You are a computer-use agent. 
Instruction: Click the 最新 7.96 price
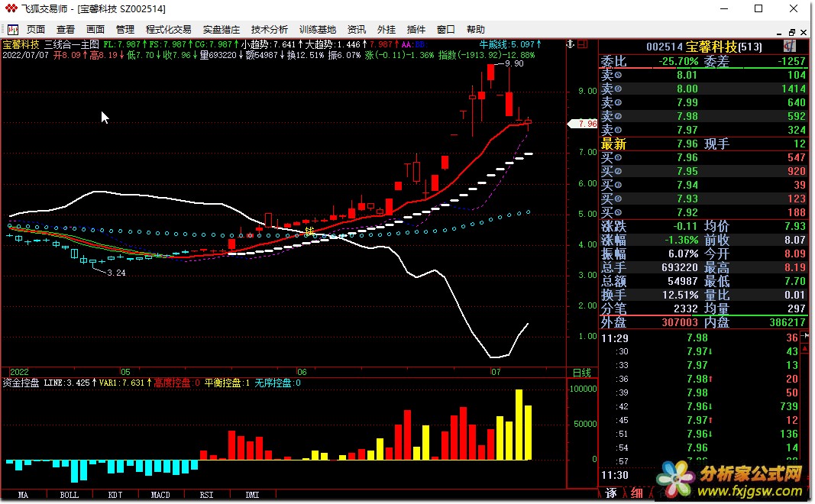coord(687,144)
